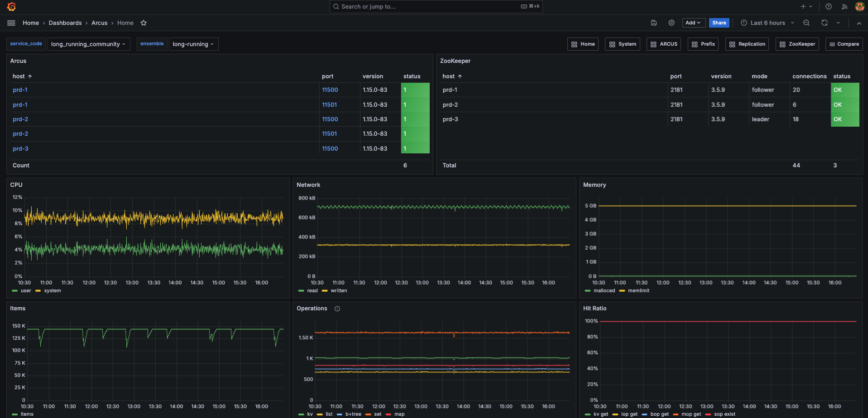Open the ensemble long-running dropdown

coord(193,44)
